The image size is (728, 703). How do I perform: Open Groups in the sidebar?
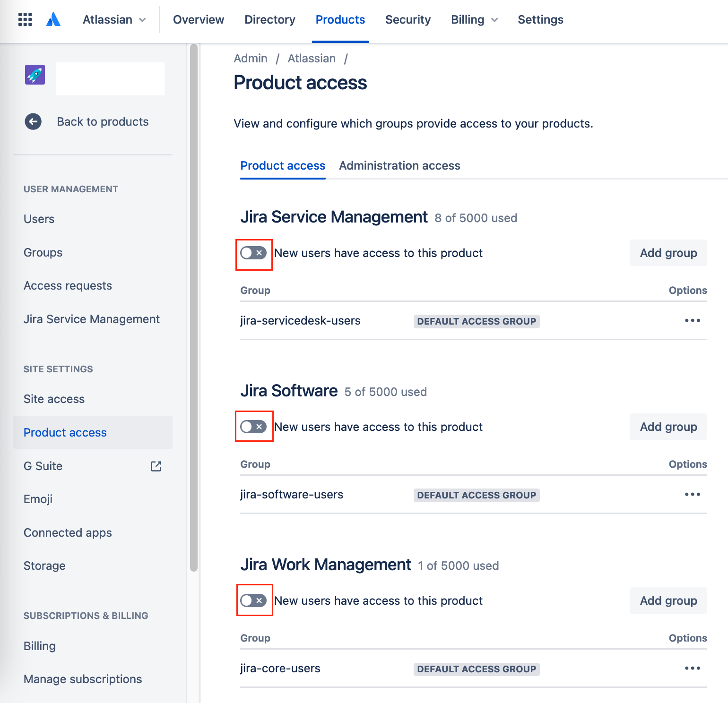point(43,253)
